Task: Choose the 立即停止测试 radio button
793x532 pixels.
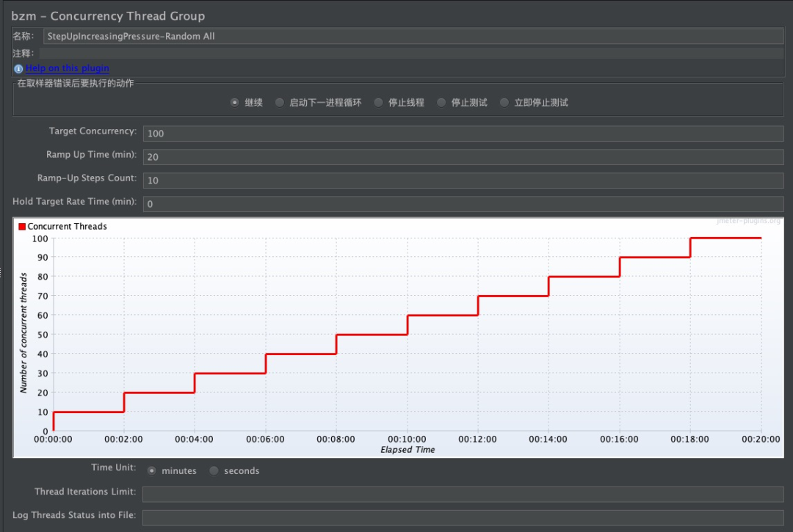Action: coord(504,103)
